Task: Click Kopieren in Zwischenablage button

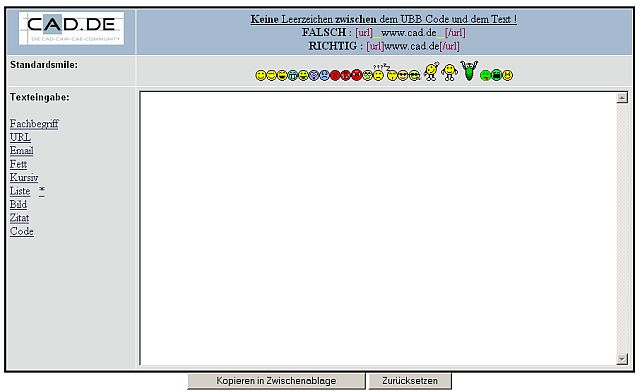Action: click(276, 381)
